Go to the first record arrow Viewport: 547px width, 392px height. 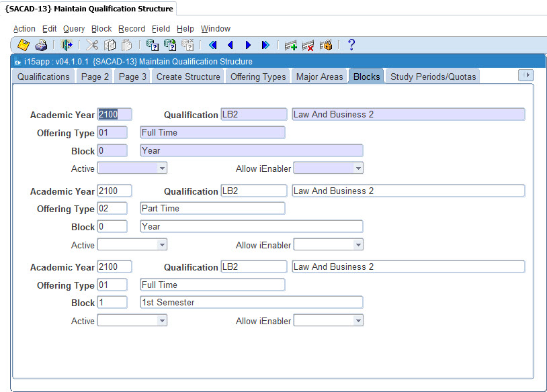point(213,45)
